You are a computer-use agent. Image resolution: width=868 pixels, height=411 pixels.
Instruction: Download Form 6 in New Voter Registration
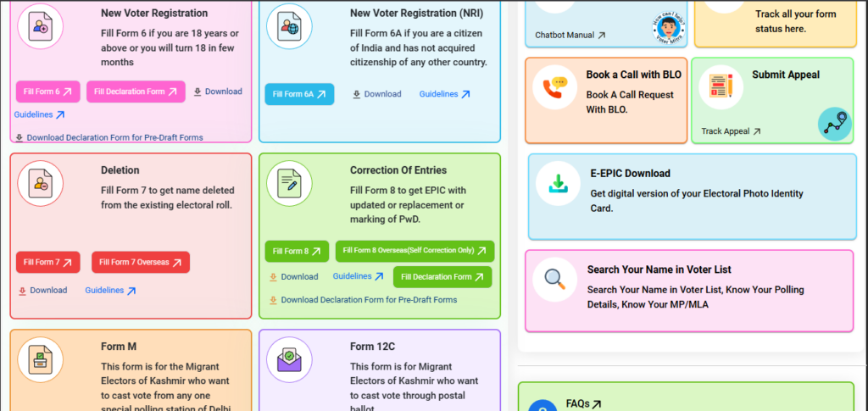tap(218, 92)
